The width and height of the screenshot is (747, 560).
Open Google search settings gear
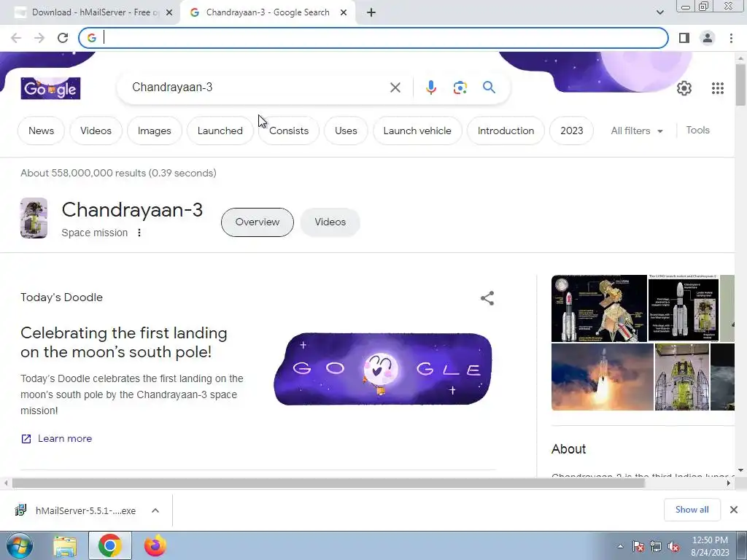coord(684,88)
